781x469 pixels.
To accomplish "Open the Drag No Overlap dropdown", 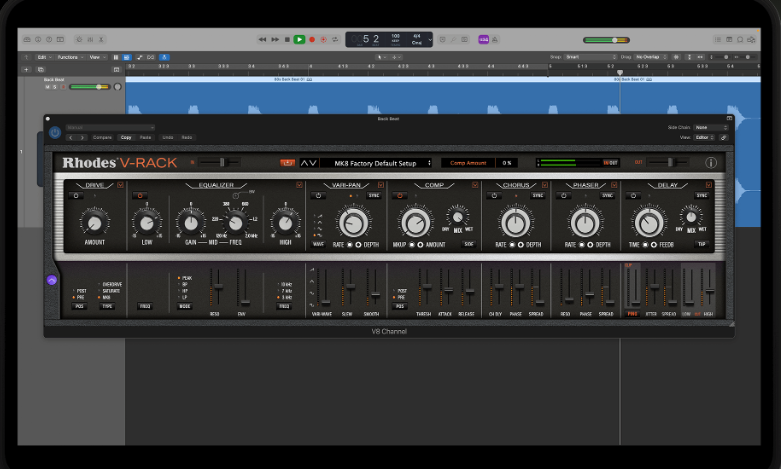I will pos(651,57).
